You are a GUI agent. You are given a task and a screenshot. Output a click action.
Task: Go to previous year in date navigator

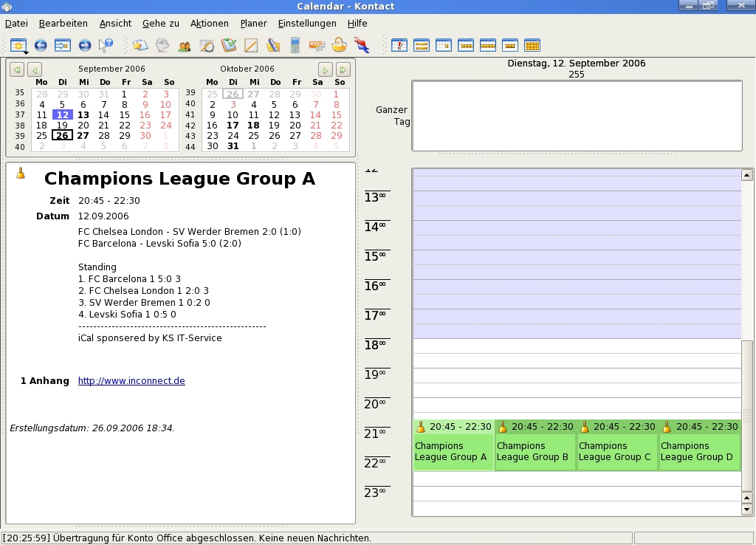[17, 69]
